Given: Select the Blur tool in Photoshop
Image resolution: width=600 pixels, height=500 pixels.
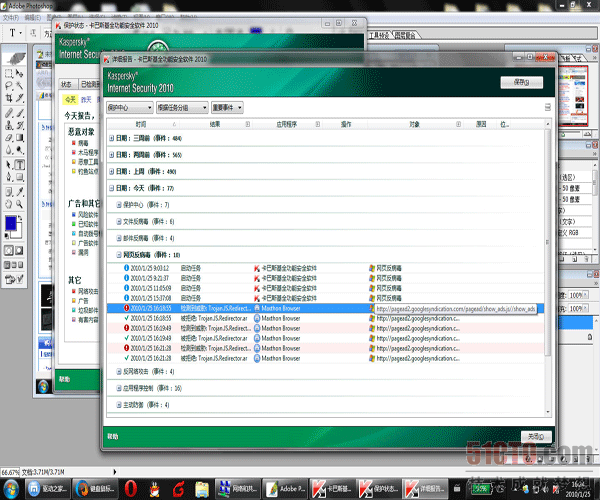Looking at the screenshot, I should click(x=8, y=150).
